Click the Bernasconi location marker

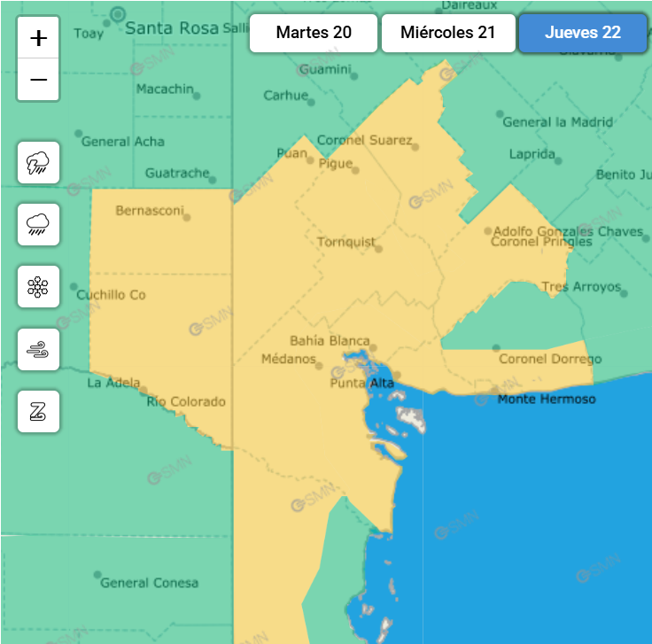[186, 217]
